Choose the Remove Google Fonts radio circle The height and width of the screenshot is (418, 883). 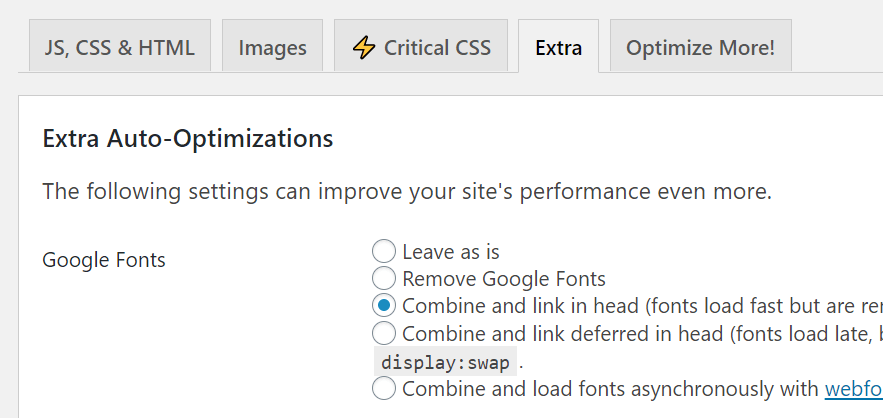coord(383,278)
